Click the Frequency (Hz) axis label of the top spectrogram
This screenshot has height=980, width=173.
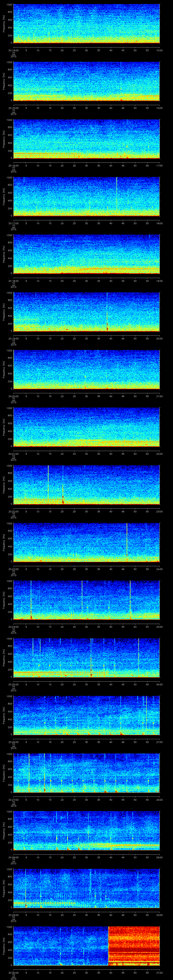pos(4,24)
